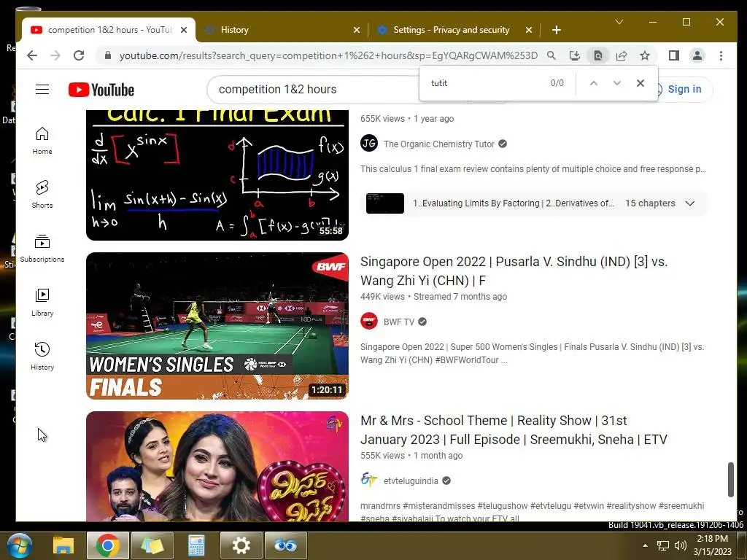Open Subscriptions in YouTube sidebar

click(x=42, y=249)
